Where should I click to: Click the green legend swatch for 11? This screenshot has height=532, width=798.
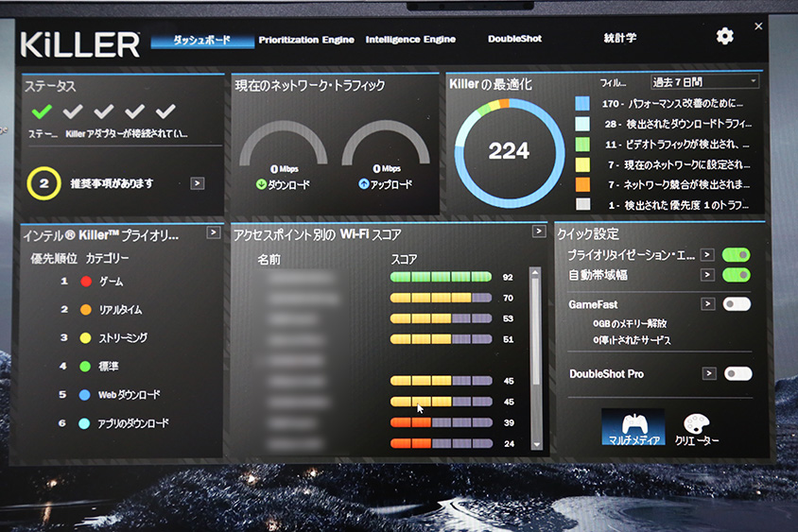point(582,145)
